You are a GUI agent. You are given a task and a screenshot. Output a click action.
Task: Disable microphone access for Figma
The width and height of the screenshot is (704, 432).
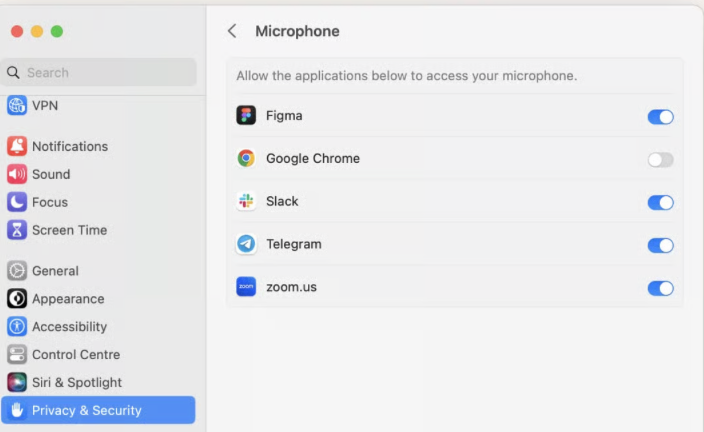(660, 117)
